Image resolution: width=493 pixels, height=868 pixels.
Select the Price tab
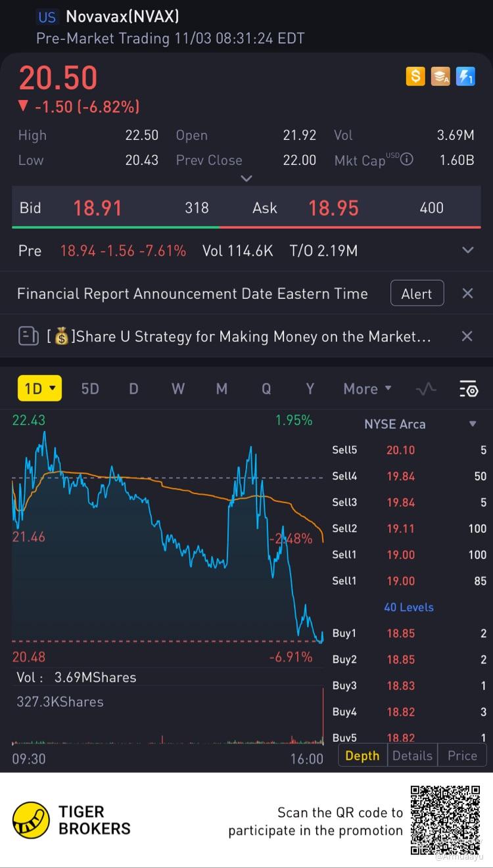pos(462,756)
